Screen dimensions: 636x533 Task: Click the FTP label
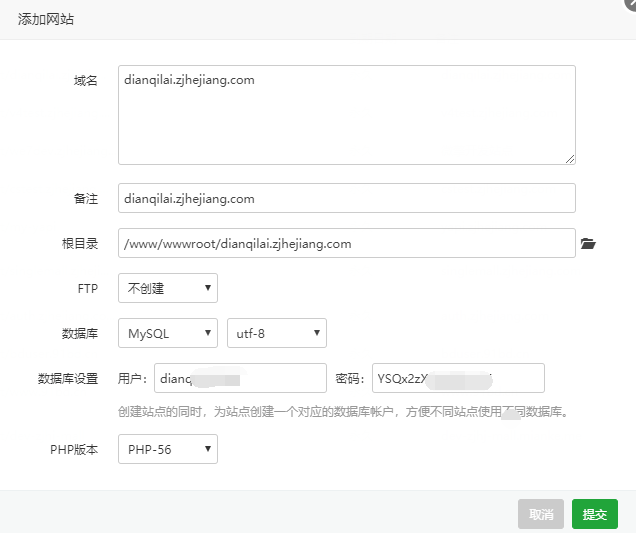pos(88,288)
